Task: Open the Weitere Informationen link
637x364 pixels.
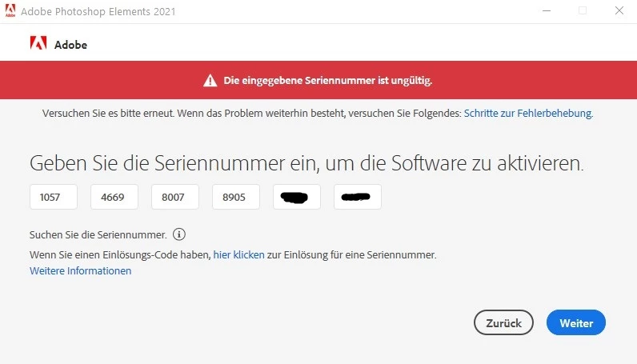Action: [x=81, y=271]
